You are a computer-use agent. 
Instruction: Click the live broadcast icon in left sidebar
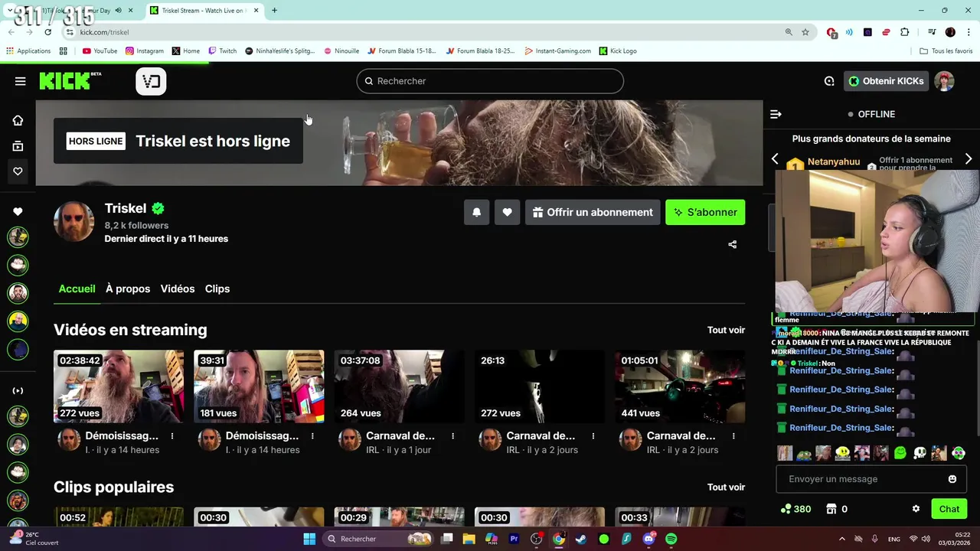click(18, 391)
